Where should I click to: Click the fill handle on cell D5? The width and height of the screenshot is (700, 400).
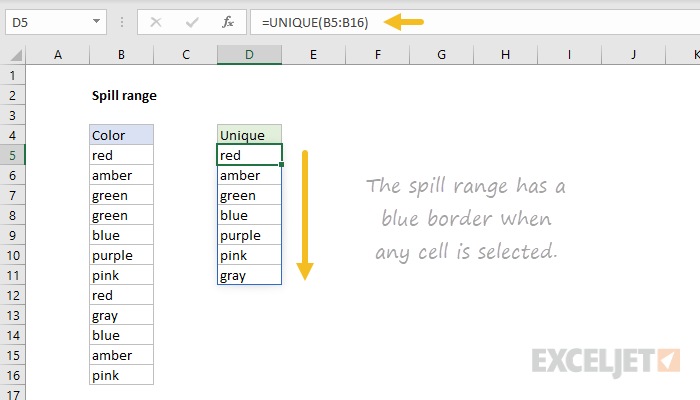click(x=282, y=165)
